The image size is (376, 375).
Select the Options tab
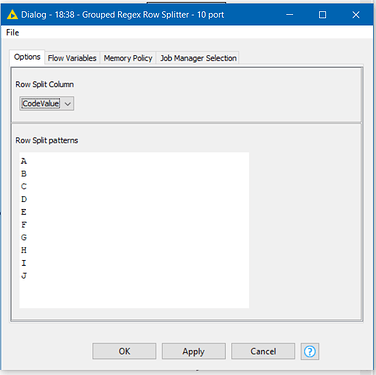(27, 57)
